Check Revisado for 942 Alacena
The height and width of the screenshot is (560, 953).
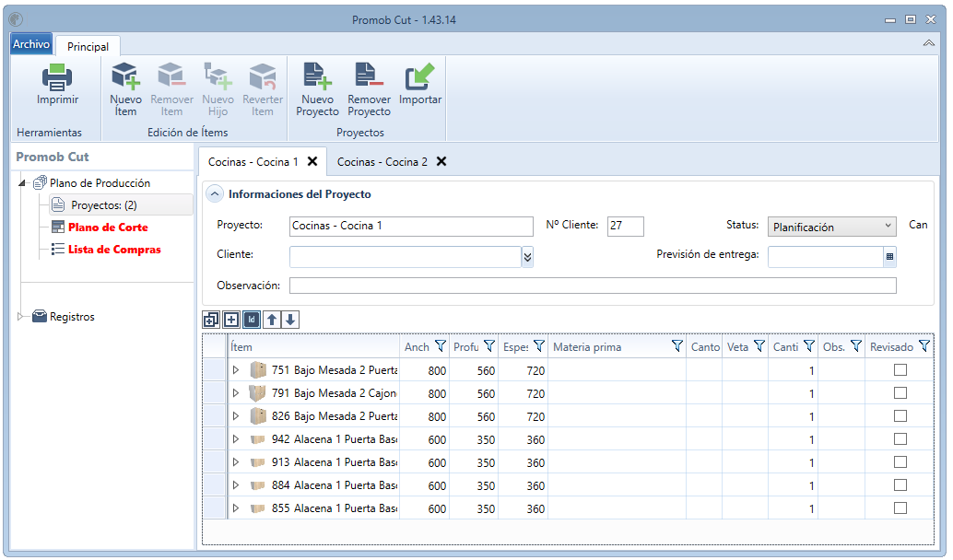900,439
